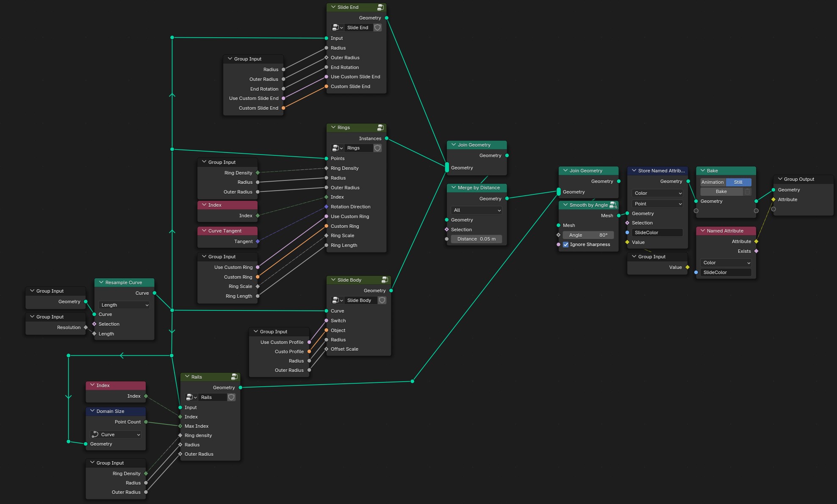The width and height of the screenshot is (837, 504).
Task: Open Color data type dropdown in Store Named Attribute
Action: pos(657,193)
